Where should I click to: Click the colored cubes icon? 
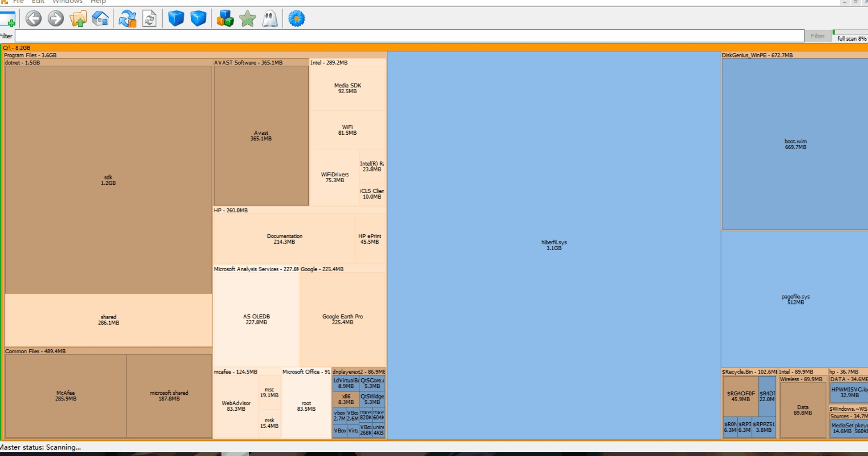pyautogui.click(x=225, y=19)
